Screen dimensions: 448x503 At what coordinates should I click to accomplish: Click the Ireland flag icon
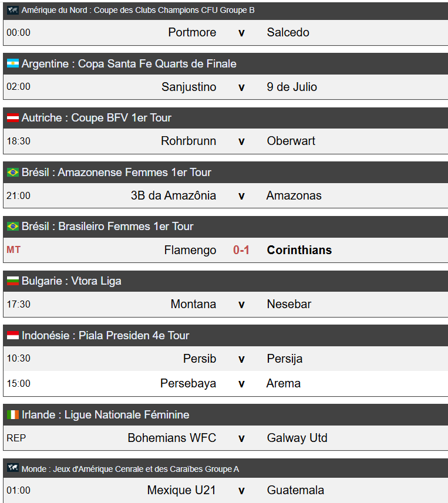point(13,414)
